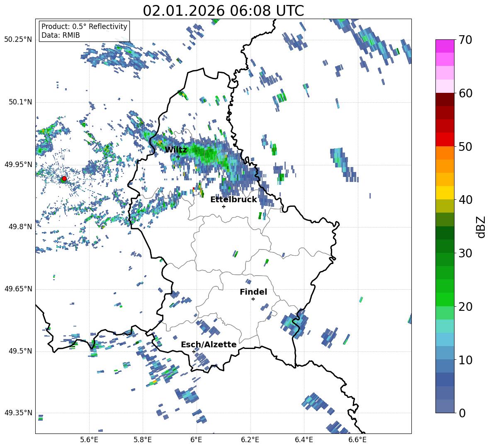Click the bright green 20 dBZ colorbar segment
Screen dimensions: 491x448
point(445,299)
